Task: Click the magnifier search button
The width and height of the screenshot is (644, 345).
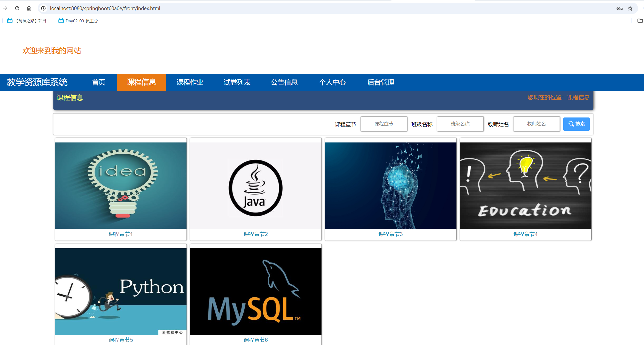Action: click(576, 124)
